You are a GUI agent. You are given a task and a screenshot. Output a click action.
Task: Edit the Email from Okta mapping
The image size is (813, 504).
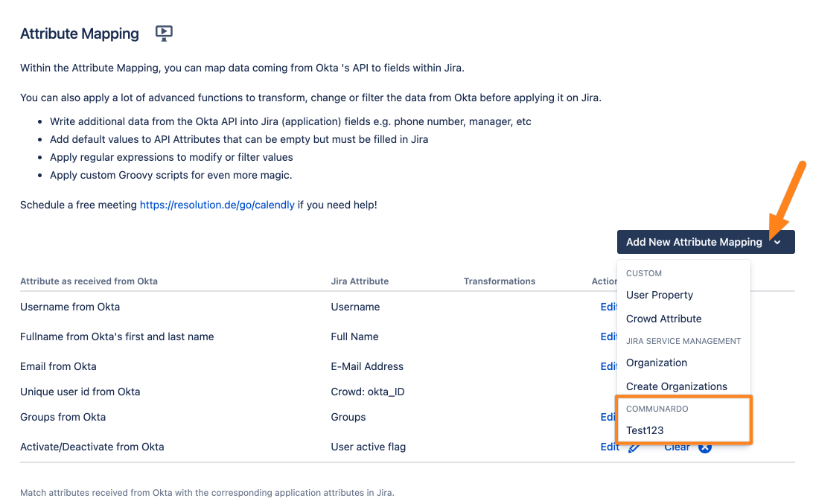point(608,366)
